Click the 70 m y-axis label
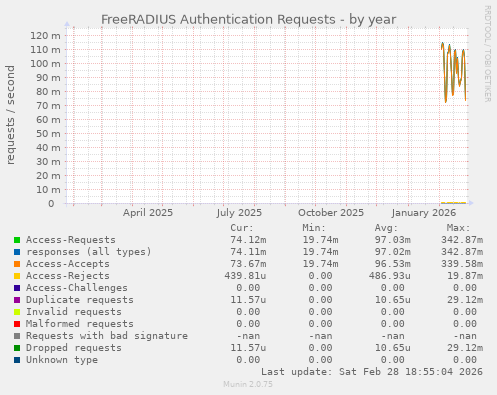 pyautogui.click(x=48, y=105)
